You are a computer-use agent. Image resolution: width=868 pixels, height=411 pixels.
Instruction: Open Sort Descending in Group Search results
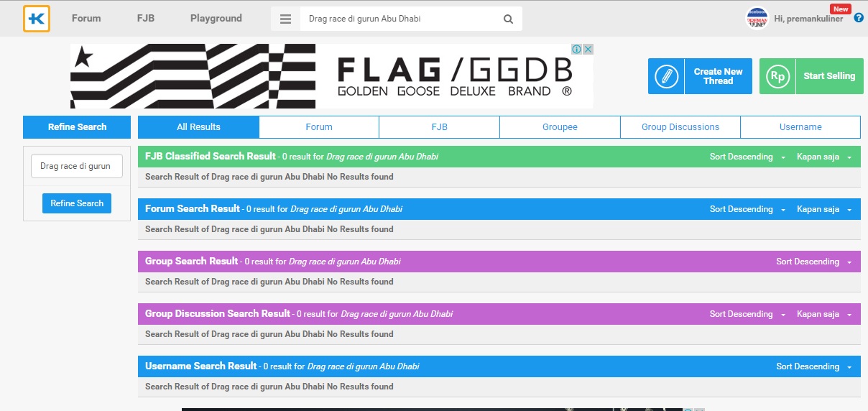814,262
